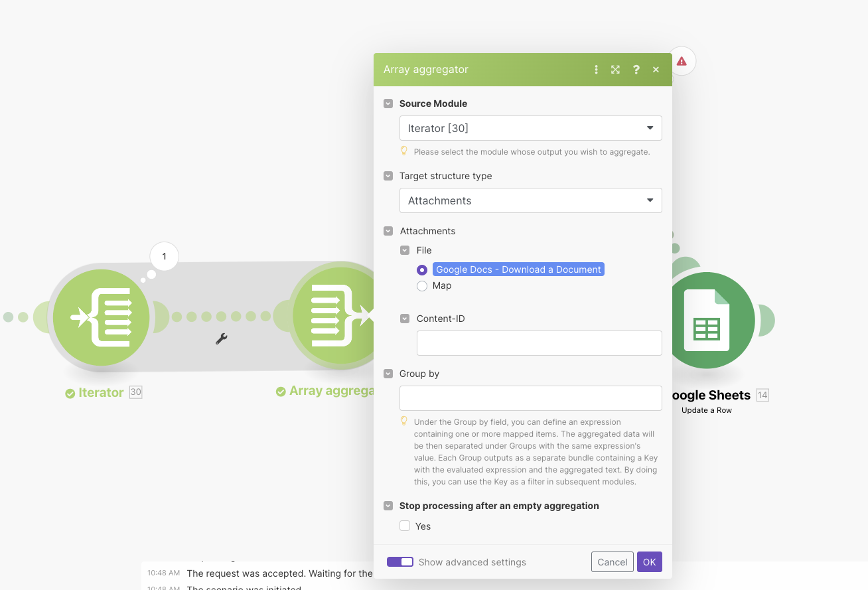Select the Iterator module icon on canvas
This screenshot has width=868, height=590.
coord(102,317)
